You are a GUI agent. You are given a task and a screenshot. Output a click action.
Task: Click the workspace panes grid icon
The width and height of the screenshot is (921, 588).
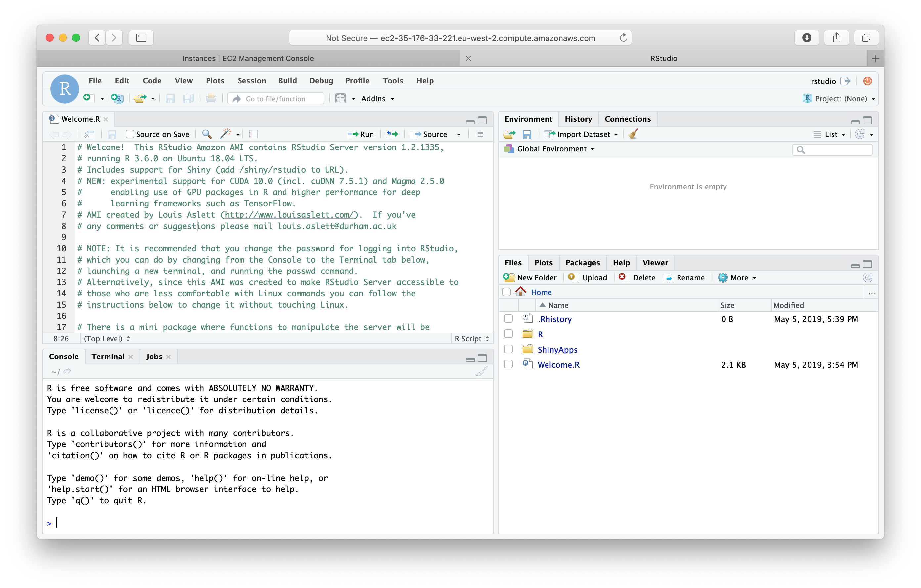point(340,98)
